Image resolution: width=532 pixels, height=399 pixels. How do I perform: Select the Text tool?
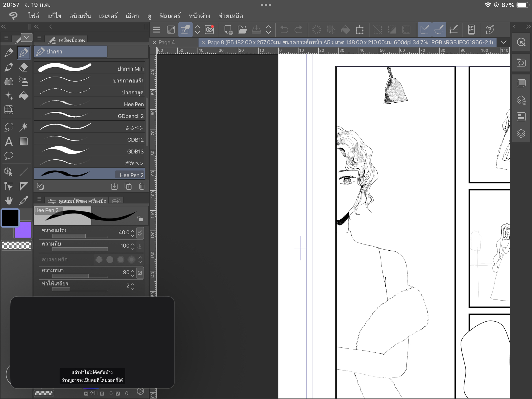coord(9,142)
